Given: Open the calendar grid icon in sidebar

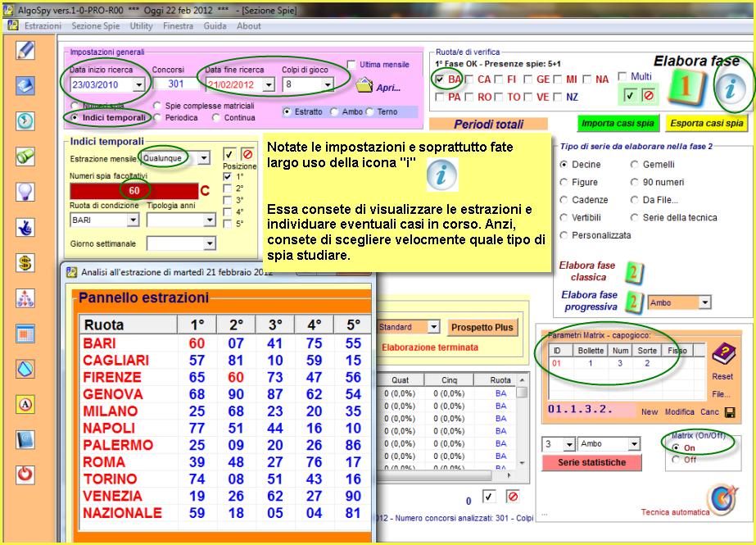Looking at the screenshot, I should pyautogui.click(x=25, y=334).
